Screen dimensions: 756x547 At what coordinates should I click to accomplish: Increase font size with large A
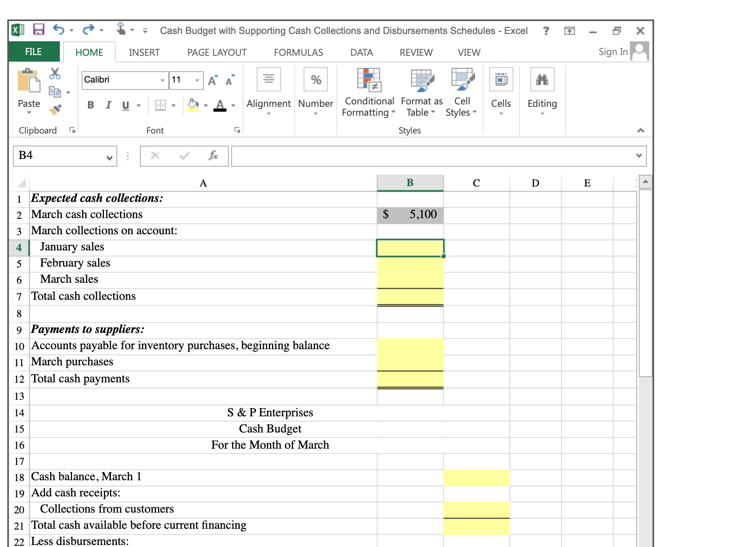[x=213, y=80]
